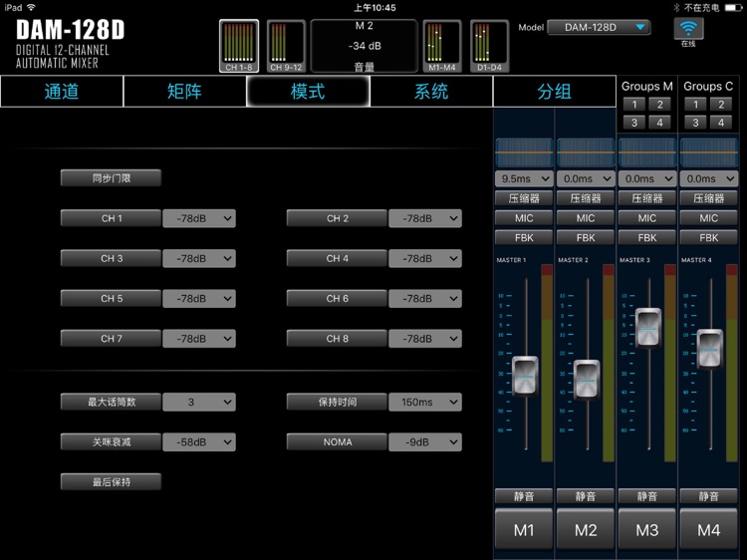This screenshot has height=560, width=747.
Task: Open the M1-M4 master meter view
Action: pyautogui.click(x=442, y=46)
